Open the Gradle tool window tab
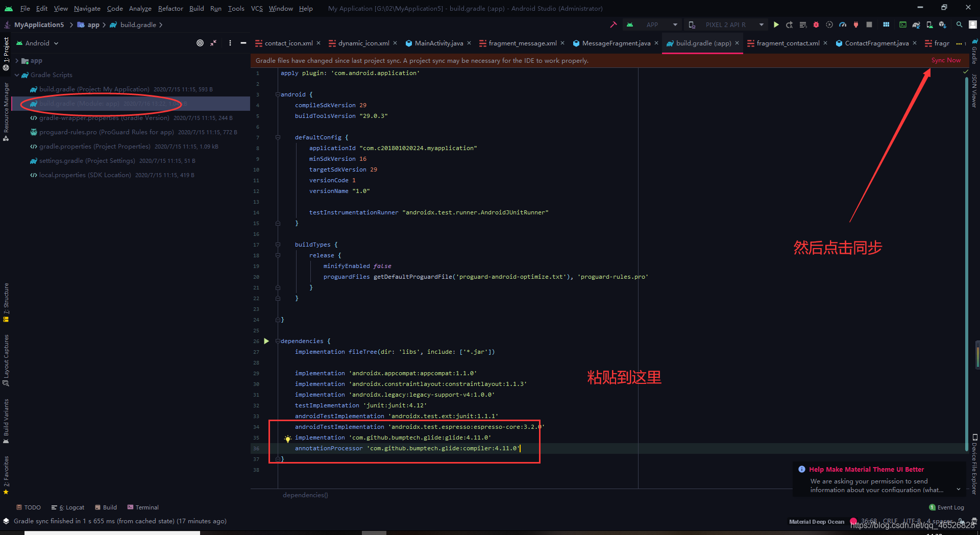 pyautogui.click(x=974, y=51)
